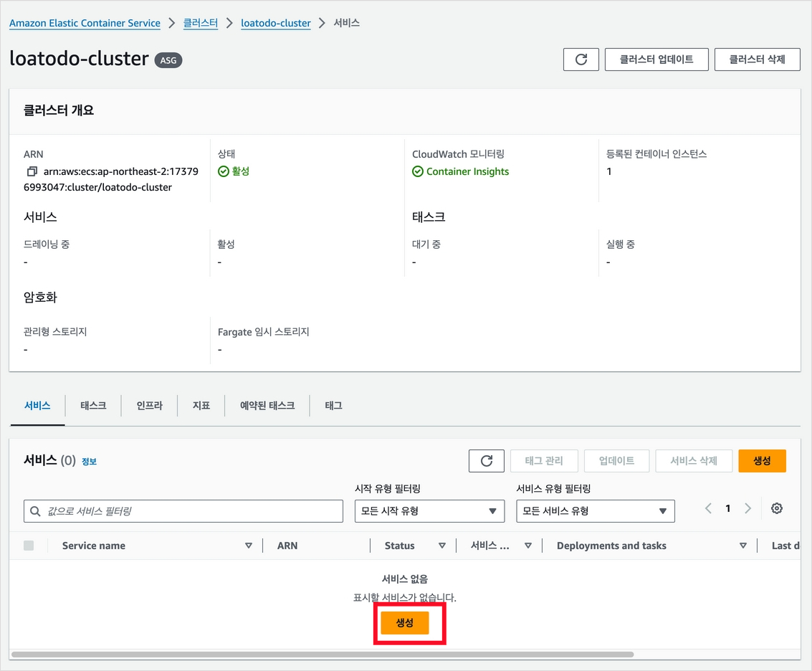Click the Status column header
This screenshot has height=671, width=812.
pos(399,546)
